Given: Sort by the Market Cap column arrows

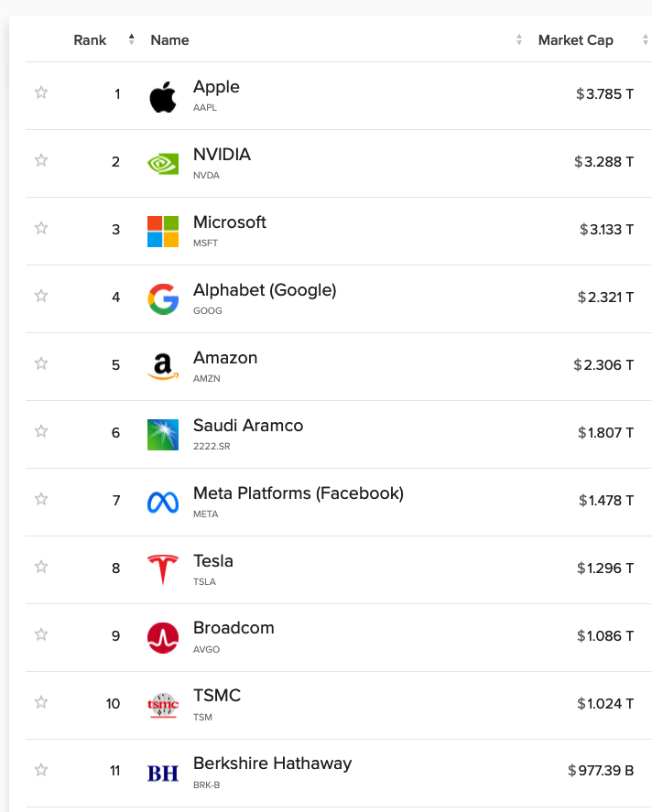Looking at the screenshot, I should click(x=646, y=39).
